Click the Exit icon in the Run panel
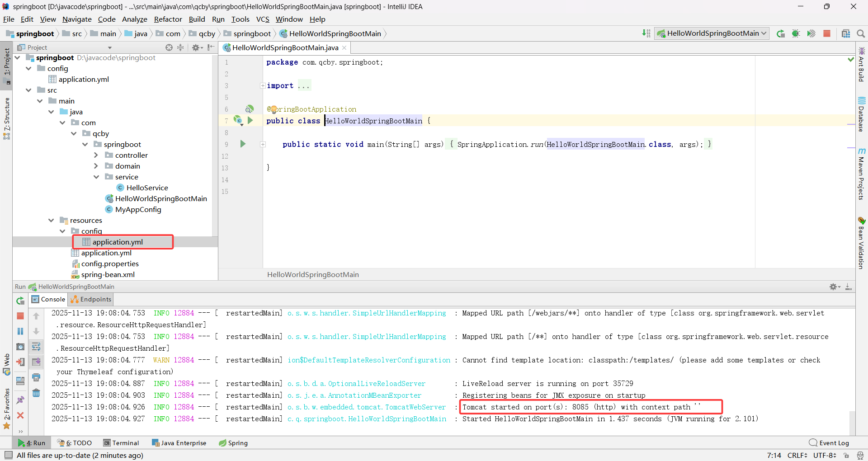This screenshot has width=868, height=461. click(x=20, y=362)
